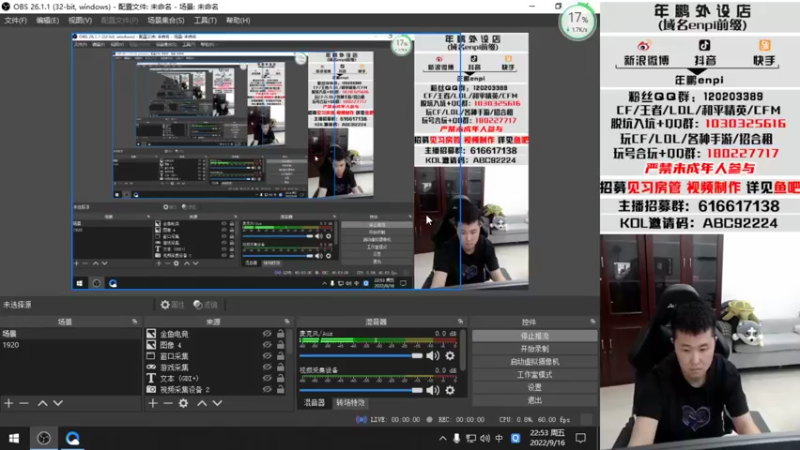Click the 退出 exit button
The height and width of the screenshot is (450, 800).
(x=534, y=401)
